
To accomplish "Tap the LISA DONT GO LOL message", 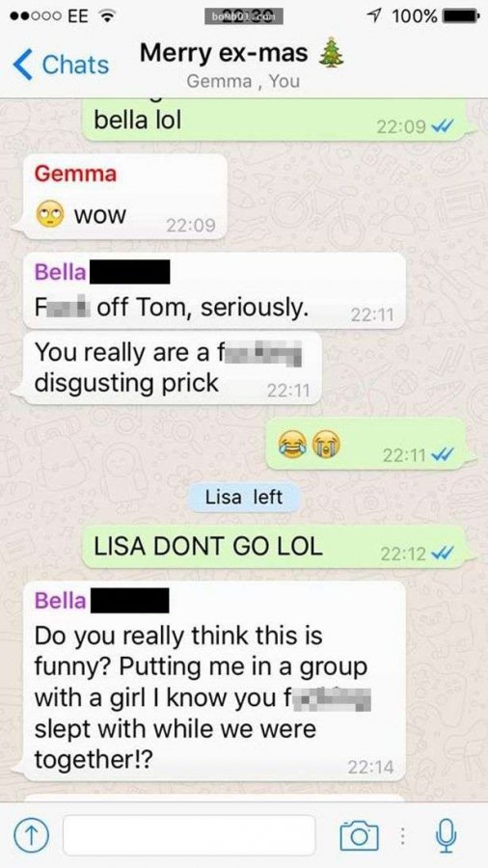I will pos(275,547).
